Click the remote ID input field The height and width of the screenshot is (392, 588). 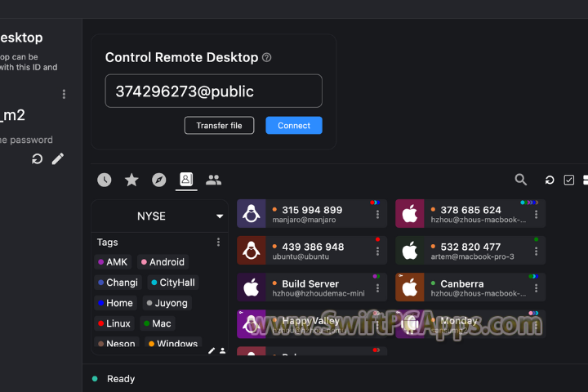(x=213, y=91)
